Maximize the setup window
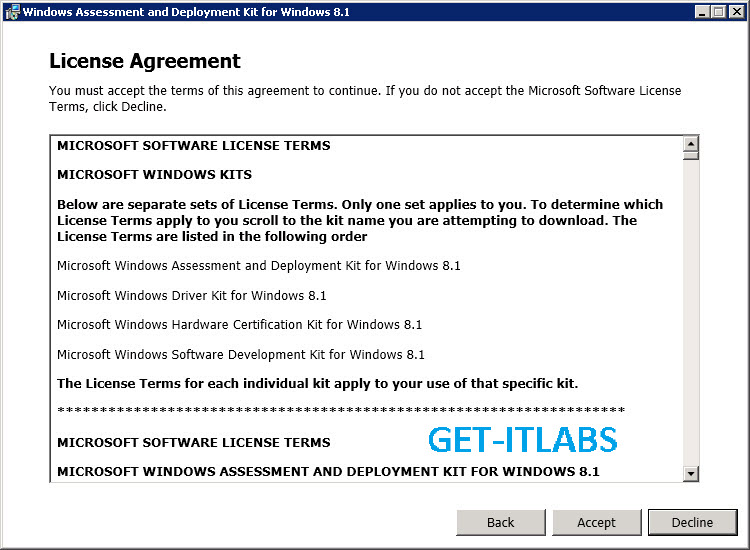The height and width of the screenshot is (550, 750). (x=718, y=12)
